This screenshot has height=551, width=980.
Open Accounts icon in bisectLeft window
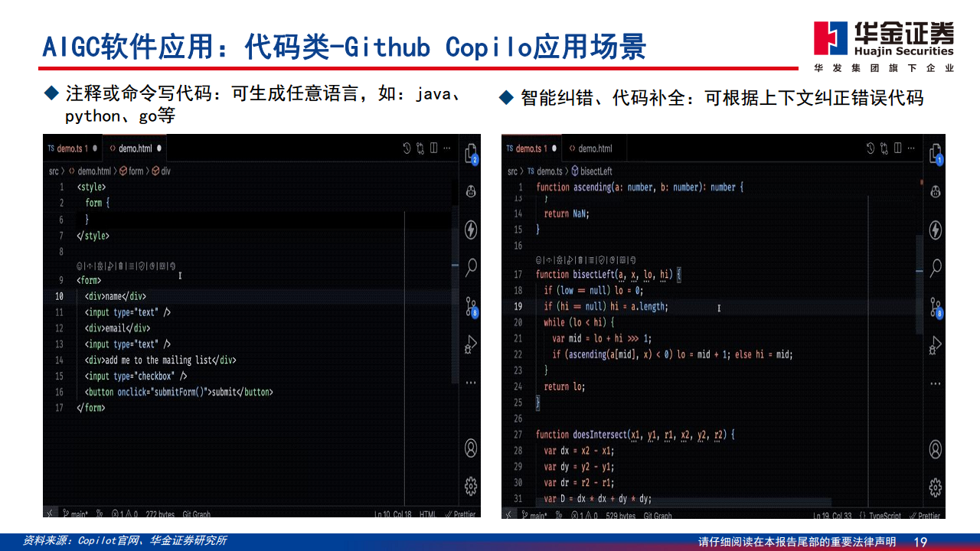935,449
